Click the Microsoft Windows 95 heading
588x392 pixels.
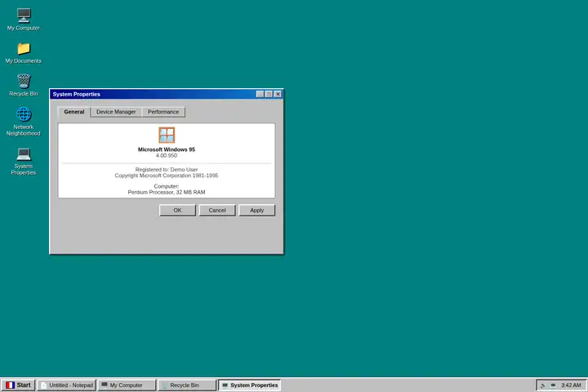click(167, 149)
